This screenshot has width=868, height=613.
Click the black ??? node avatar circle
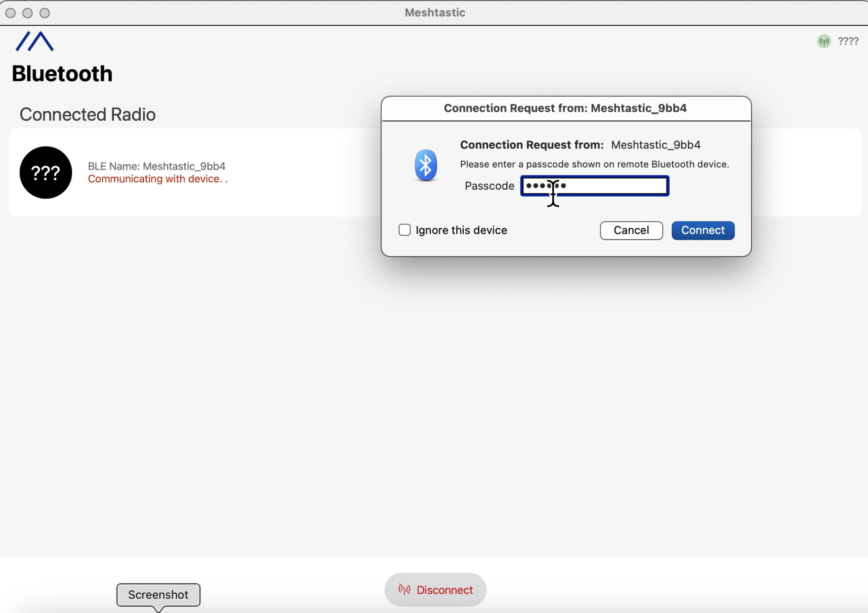tap(46, 172)
